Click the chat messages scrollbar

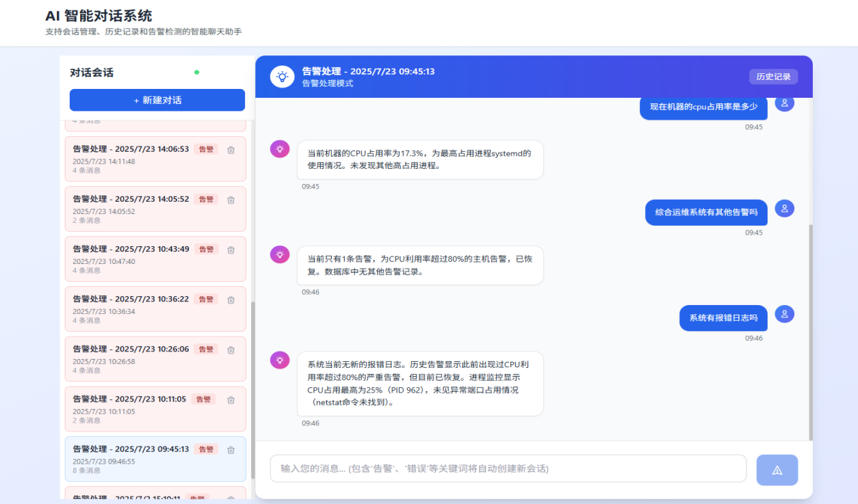pos(811,332)
